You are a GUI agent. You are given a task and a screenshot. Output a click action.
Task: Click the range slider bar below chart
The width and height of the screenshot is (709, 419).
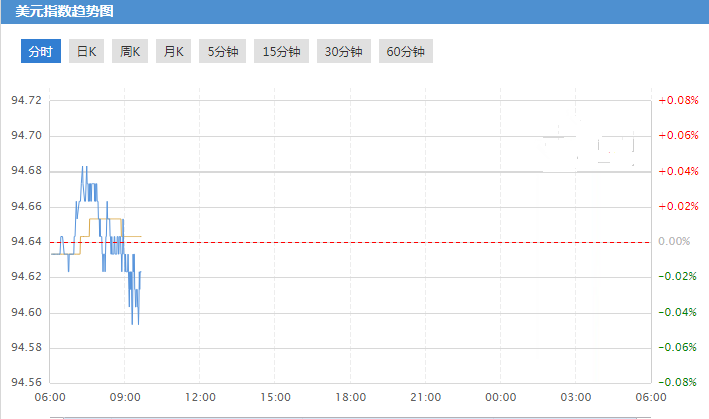coord(350,415)
